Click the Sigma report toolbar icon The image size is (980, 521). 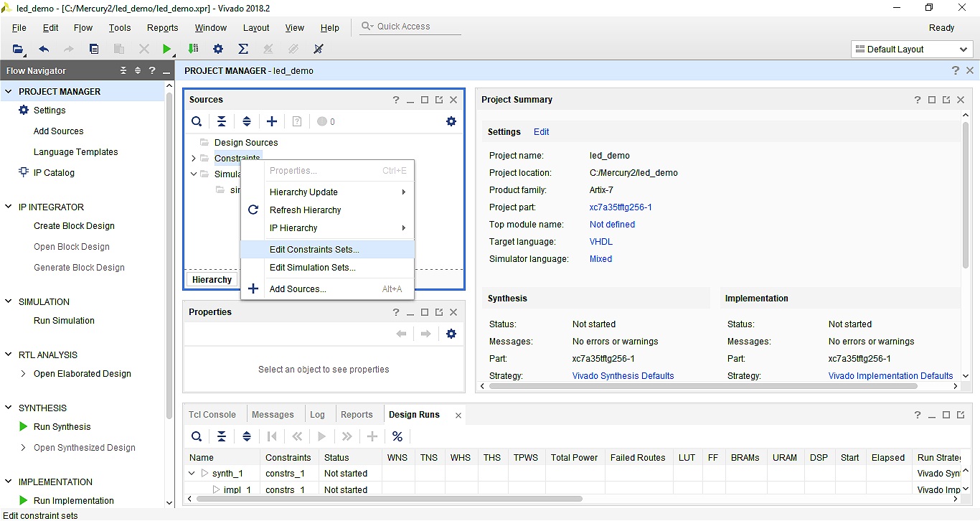tap(243, 49)
